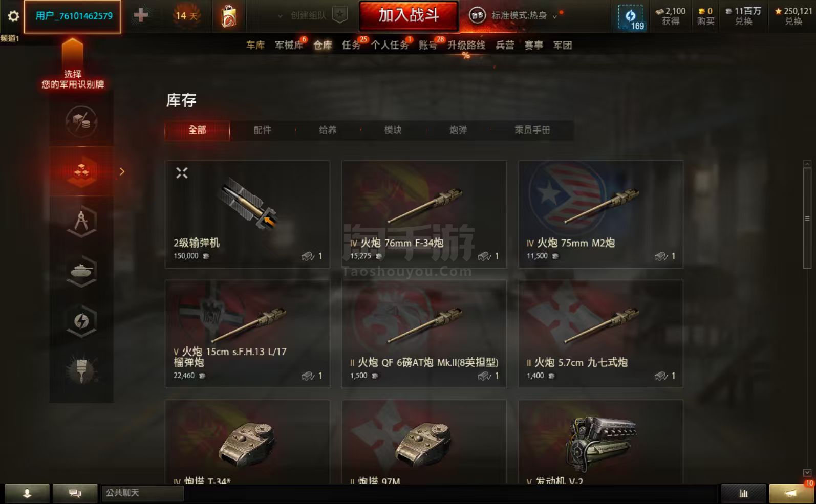Click the 加入战斗 battle button
816x504 pixels.
(x=409, y=16)
